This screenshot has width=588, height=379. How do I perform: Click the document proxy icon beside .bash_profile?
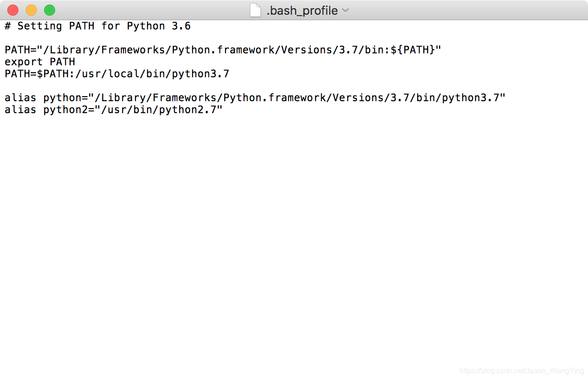pos(255,10)
